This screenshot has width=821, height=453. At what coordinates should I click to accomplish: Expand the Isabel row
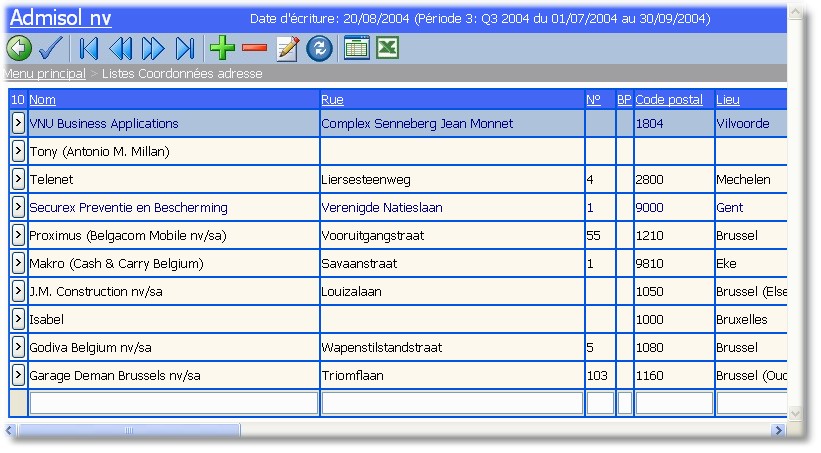tap(18, 319)
